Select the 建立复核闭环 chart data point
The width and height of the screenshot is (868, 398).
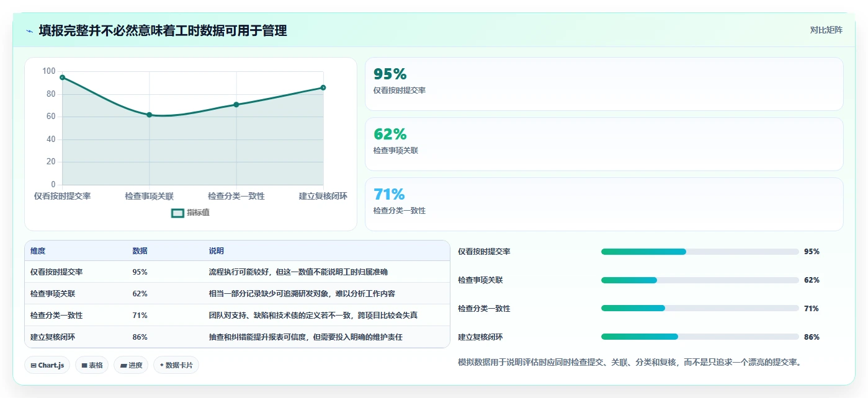(323, 87)
